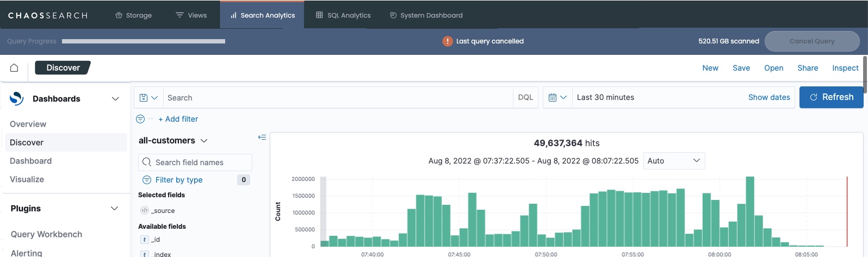
Task: Click the query cancelled warning icon
Action: (448, 41)
